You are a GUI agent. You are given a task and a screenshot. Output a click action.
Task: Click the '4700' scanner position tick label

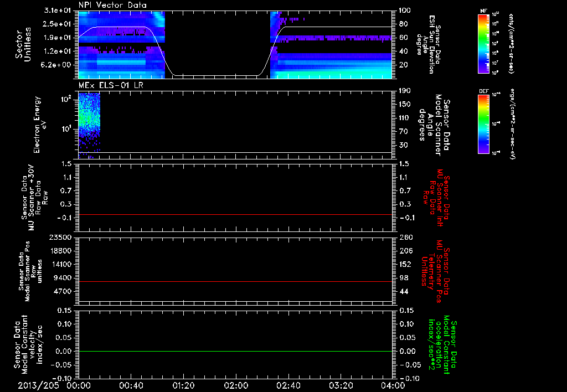[x=64, y=291]
